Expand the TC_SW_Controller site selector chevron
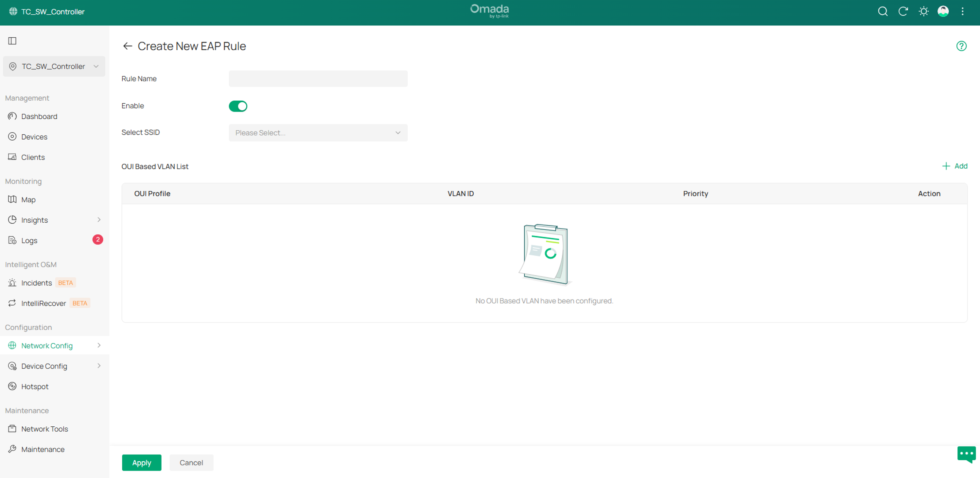Image resolution: width=980 pixels, height=478 pixels. (96, 67)
